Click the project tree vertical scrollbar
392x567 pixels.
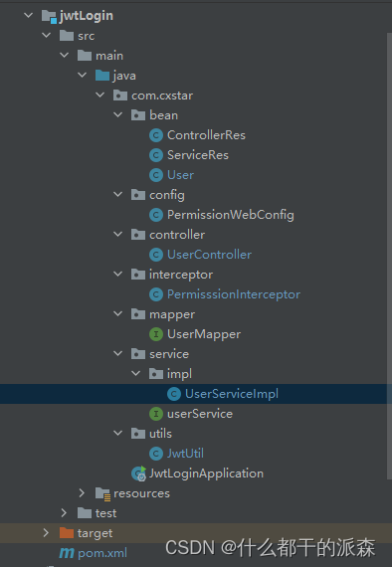[389, 256]
